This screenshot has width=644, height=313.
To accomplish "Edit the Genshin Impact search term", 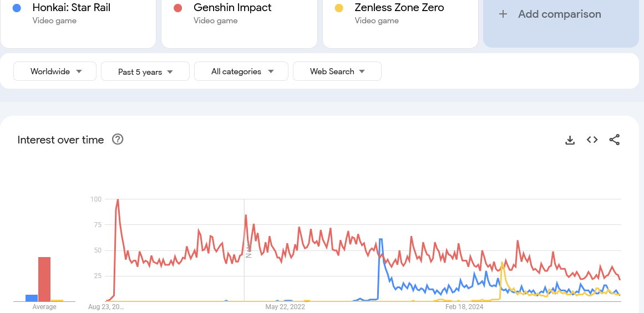I will 232,8.
